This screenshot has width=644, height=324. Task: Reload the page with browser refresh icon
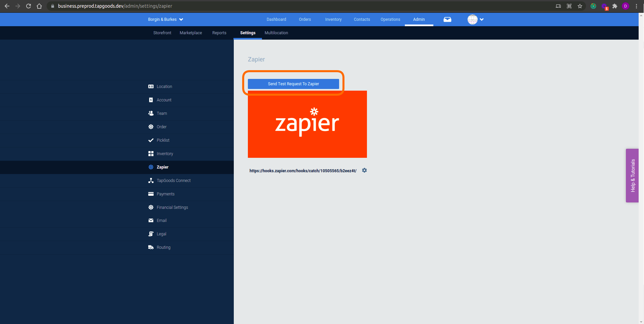click(x=29, y=6)
